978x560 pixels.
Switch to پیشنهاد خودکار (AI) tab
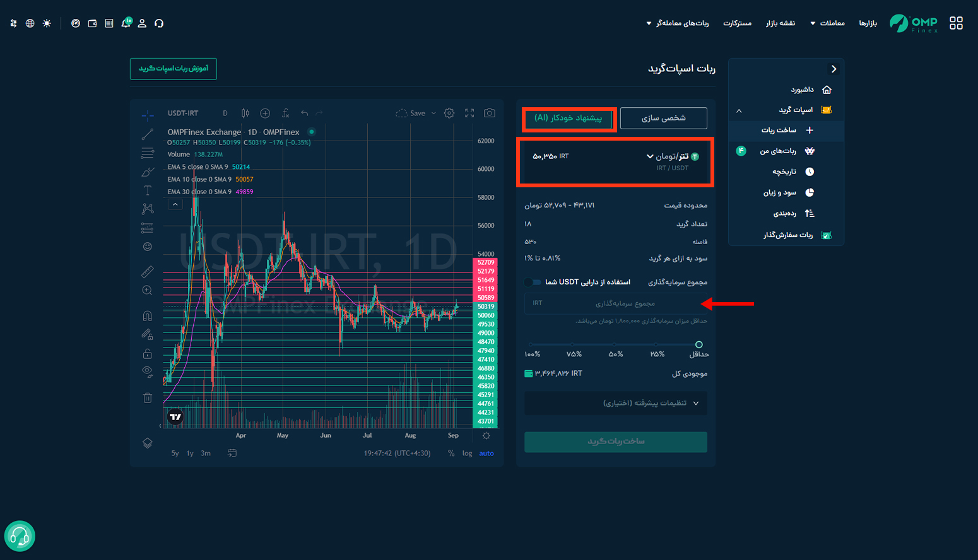pyautogui.click(x=569, y=118)
